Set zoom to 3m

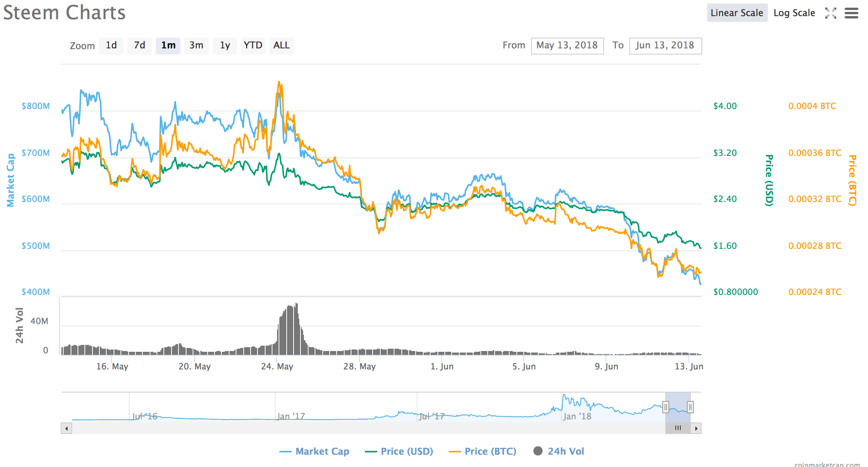click(196, 45)
